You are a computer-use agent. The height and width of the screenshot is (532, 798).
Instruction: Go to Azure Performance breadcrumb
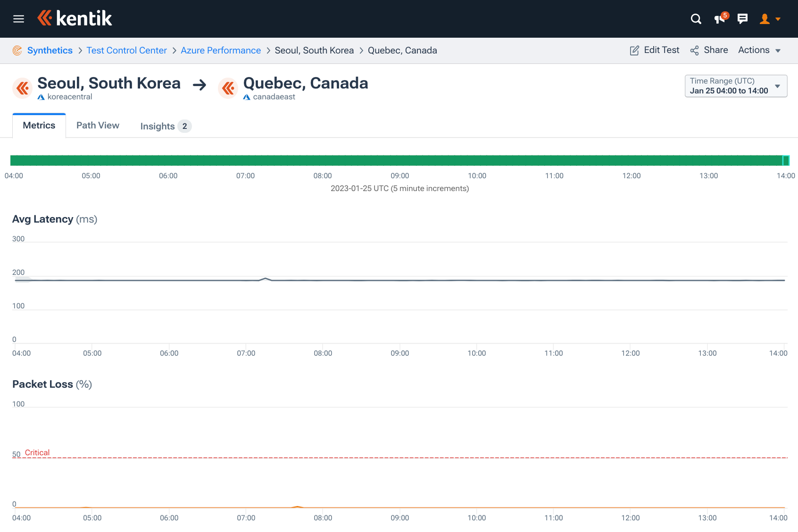click(221, 50)
